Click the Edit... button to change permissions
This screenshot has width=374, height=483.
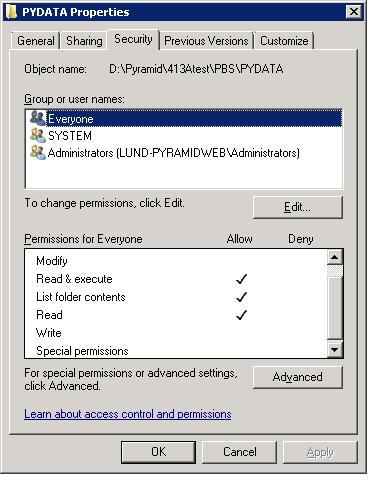tap(298, 207)
